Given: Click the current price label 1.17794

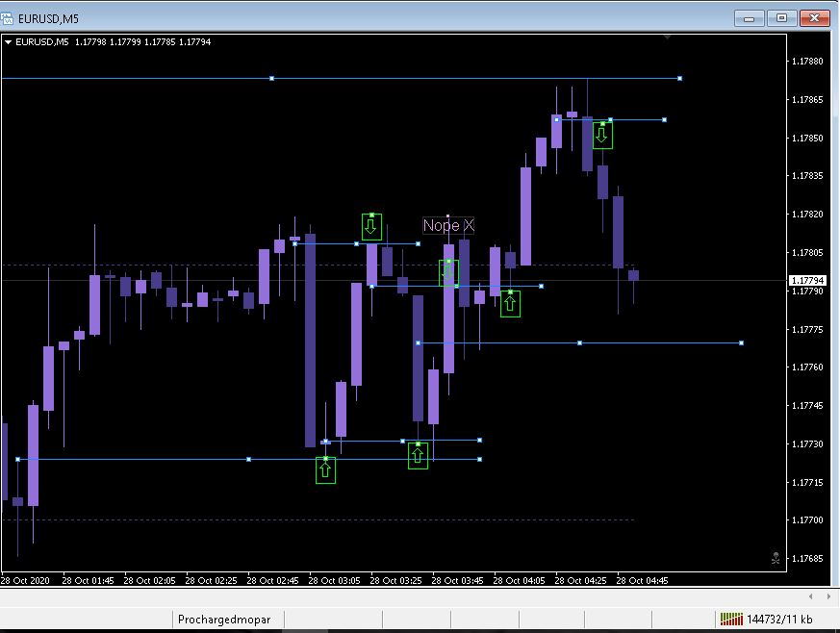Looking at the screenshot, I should coord(806,281).
